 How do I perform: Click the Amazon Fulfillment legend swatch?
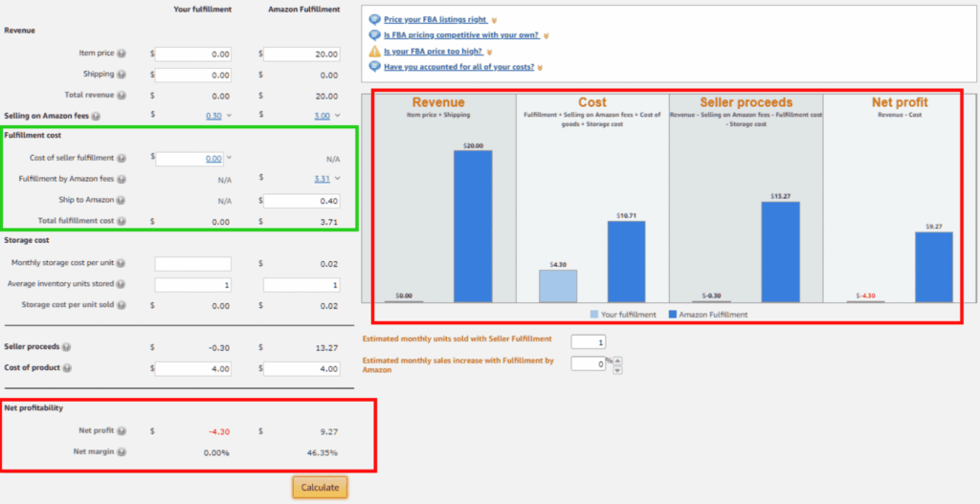[673, 315]
